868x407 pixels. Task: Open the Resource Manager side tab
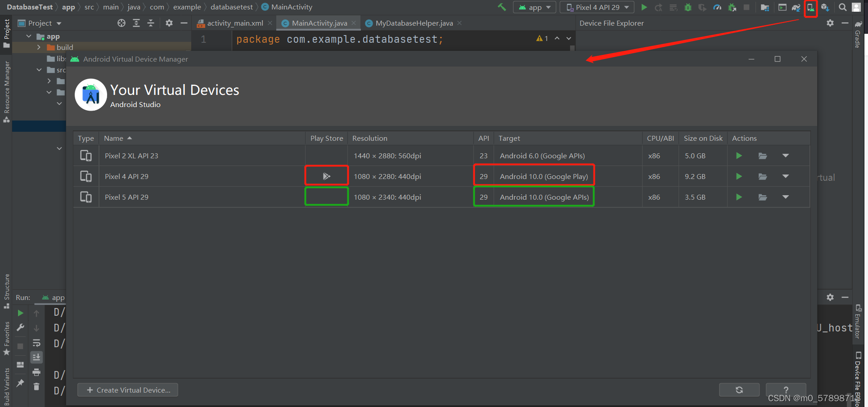tap(6, 92)
